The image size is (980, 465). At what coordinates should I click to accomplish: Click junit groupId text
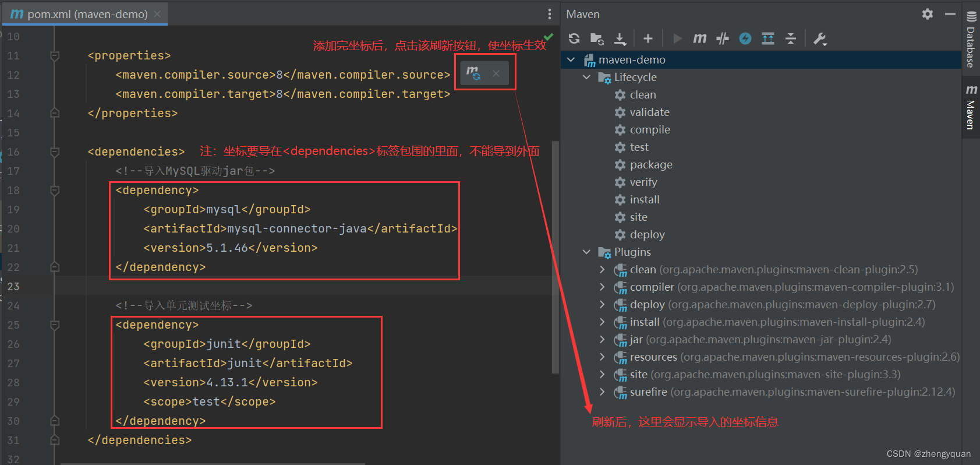click(224, 344)
